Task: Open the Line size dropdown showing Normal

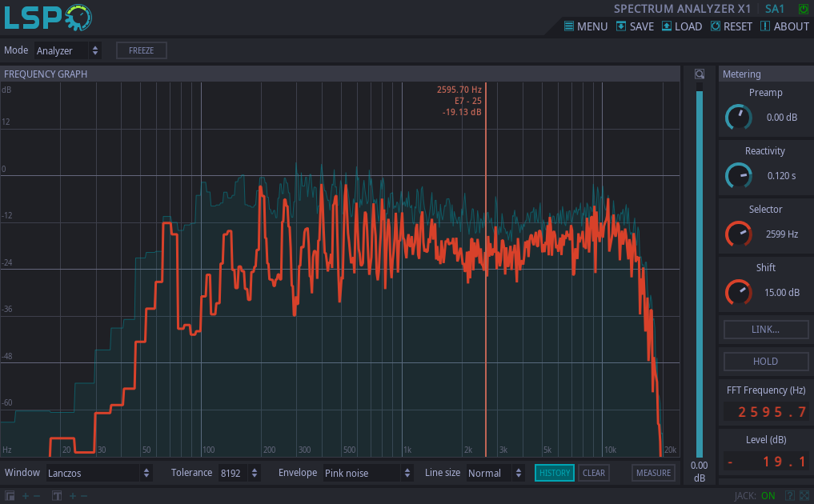Action: point(495,473)
